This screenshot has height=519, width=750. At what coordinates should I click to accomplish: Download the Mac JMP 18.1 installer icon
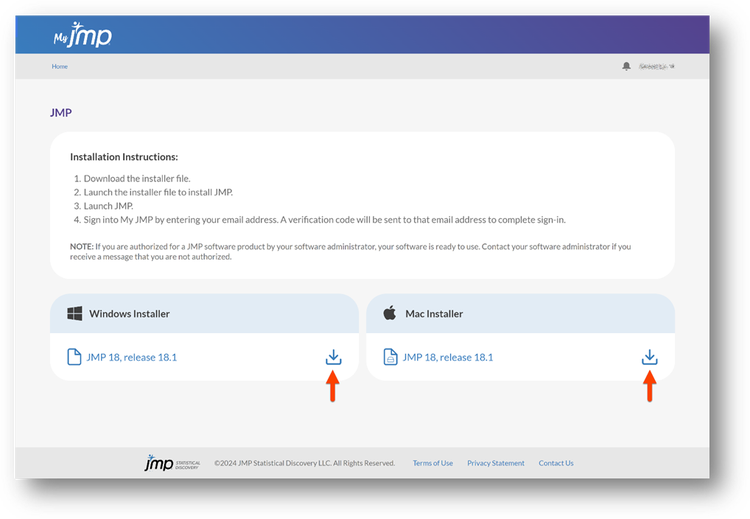click(x=650, y=357)
